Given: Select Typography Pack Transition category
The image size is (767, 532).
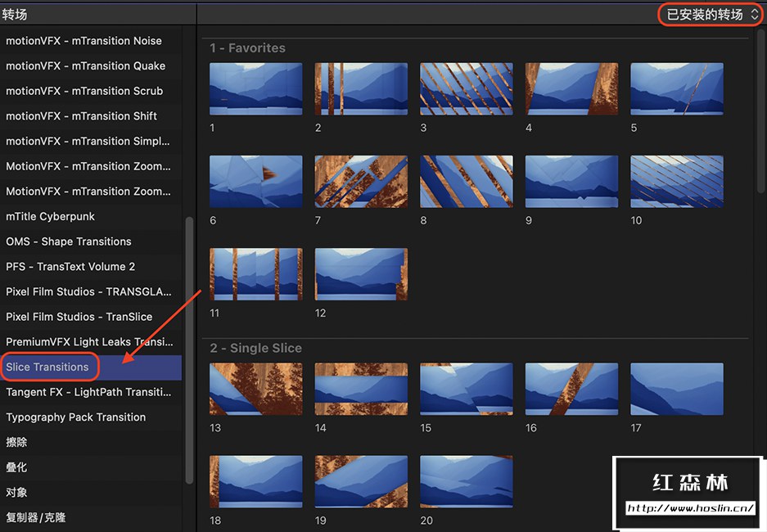Looking at the screenshot, I should click(76, 417).
